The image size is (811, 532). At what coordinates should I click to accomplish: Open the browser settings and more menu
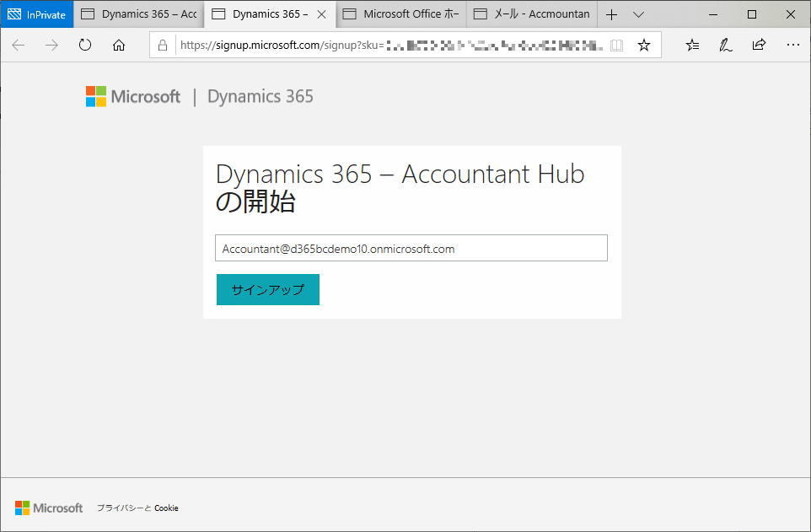(x=793, y=46)
